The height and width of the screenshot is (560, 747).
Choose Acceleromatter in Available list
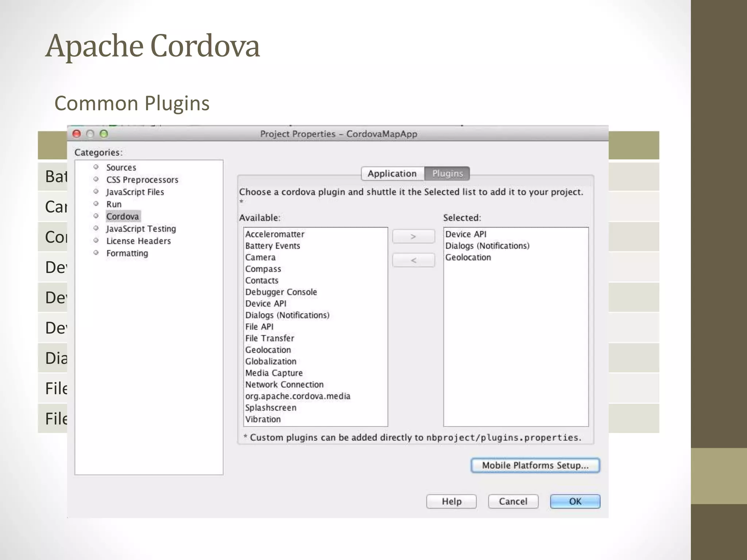pyautogui.click(x=275, y=234)
